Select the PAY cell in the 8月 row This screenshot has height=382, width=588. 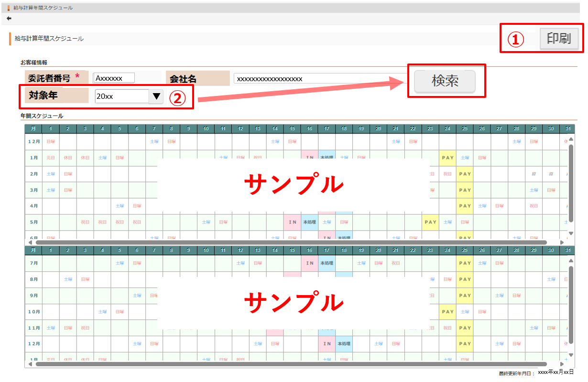(x=465, y=279)
